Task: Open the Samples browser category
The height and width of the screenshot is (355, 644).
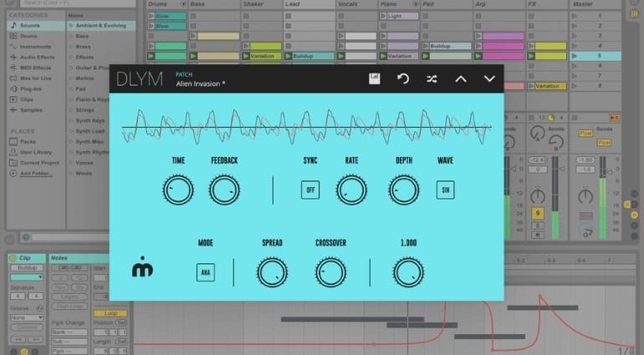Action: point(35,110)
